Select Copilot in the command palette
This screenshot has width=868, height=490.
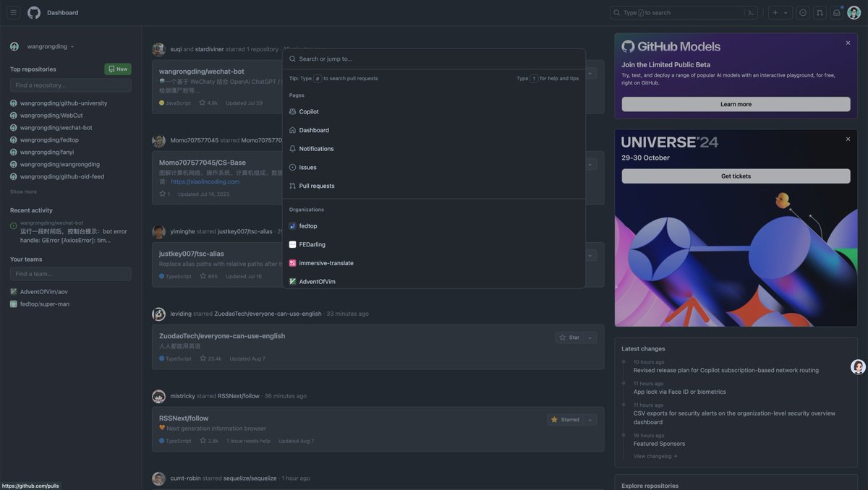click(434, 111)
